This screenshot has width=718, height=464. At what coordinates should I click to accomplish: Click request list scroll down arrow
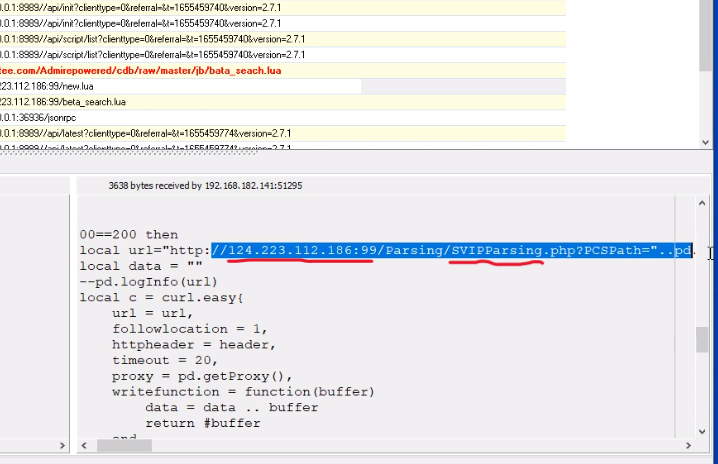[706, 142]
